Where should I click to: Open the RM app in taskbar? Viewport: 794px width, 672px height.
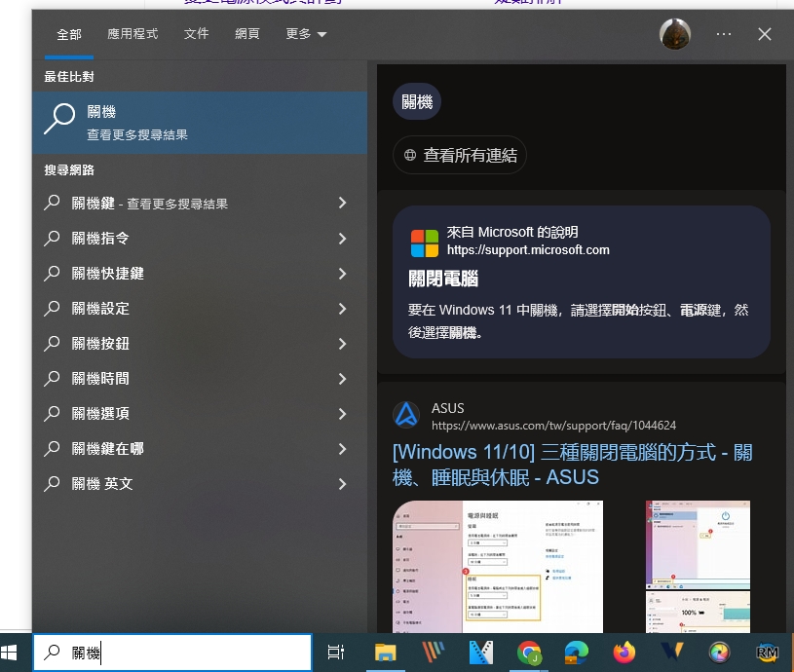click(767, 653)
